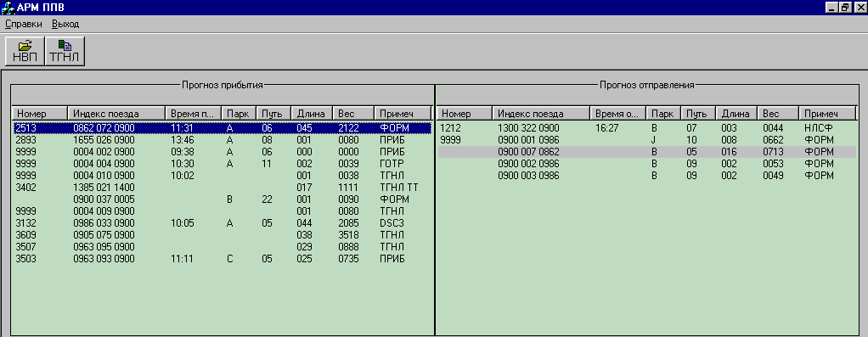The image size is (868, 337).
Task: Click arrivals Парк column header
Action: click(239, 114)
